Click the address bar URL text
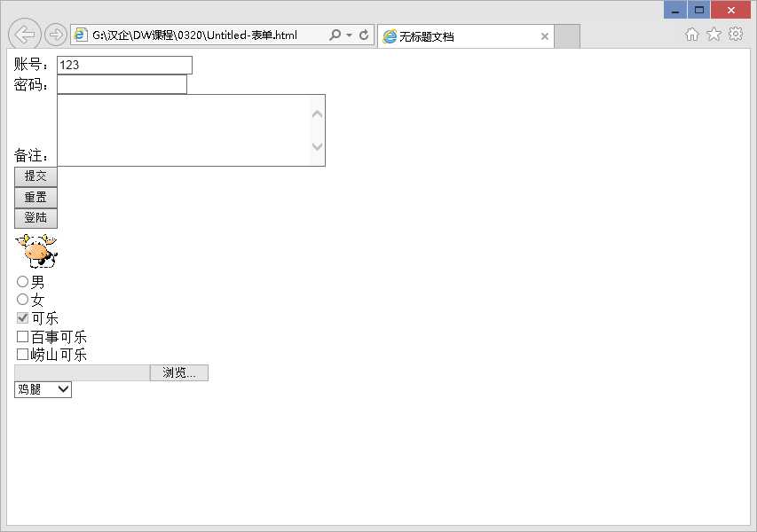The image size is (757, 532). click(194, 35)
